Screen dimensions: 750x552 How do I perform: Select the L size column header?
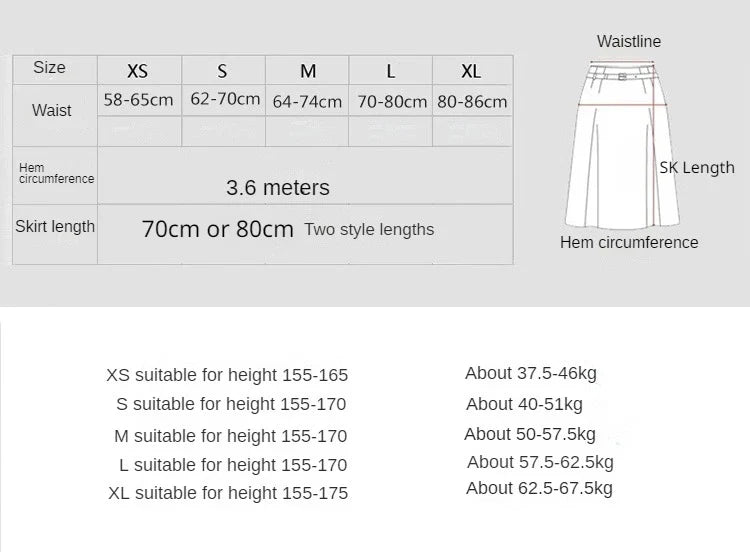tap(391, 71)
